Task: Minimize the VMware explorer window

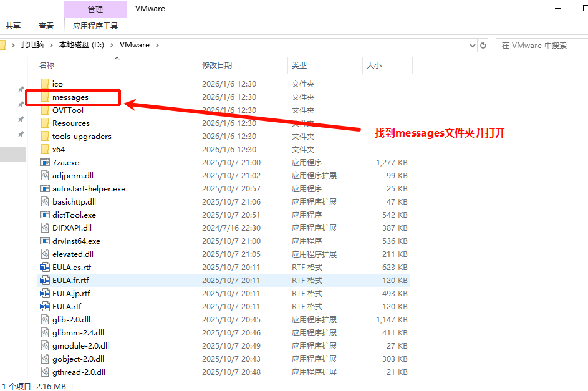Action: [x=558, y=8]
